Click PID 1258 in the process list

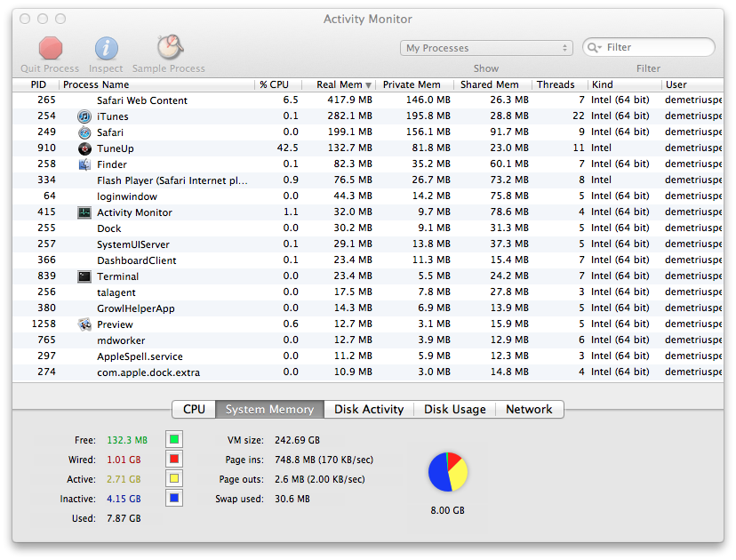(x=44, y=324)
